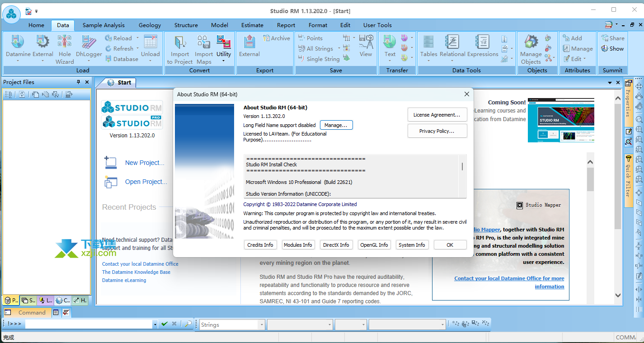This screenshot has height=343, width=644.
Task: Open the Relational data tool
Action: click(452, 46)
